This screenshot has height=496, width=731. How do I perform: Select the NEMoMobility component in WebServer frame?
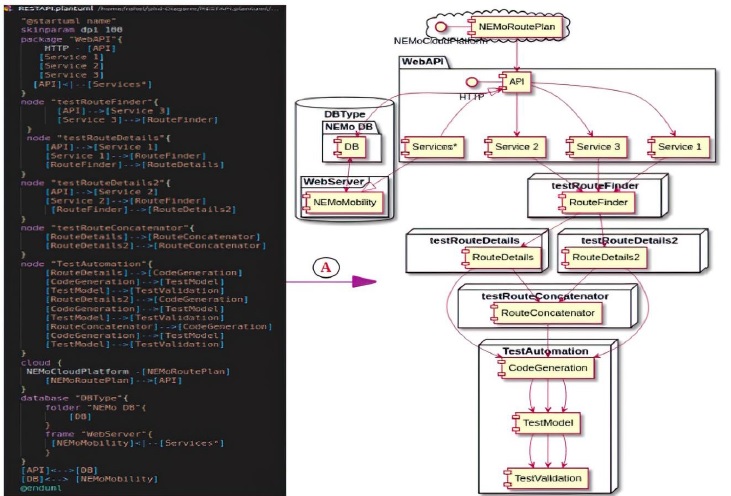[x=345, y=201]
